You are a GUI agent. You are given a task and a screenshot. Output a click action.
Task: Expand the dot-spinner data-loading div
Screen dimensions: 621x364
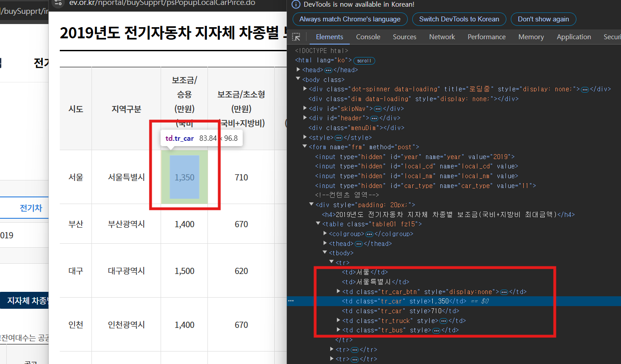[x=305, y=89]
